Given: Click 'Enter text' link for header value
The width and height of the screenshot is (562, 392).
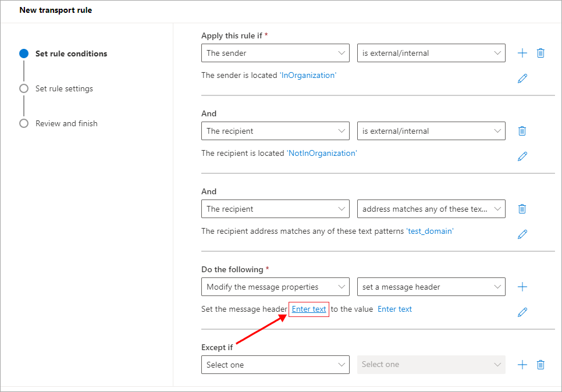Looking at the screenshot, I should pos(394,309).
